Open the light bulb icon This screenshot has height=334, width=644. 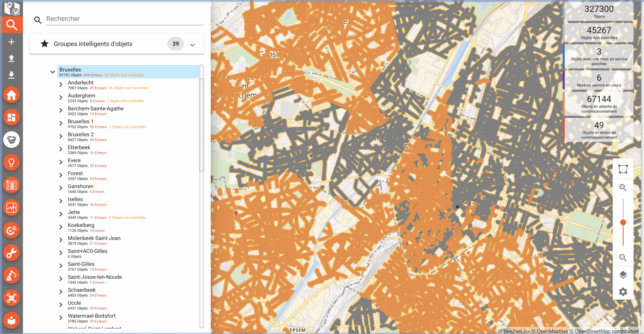pos(11,162)
